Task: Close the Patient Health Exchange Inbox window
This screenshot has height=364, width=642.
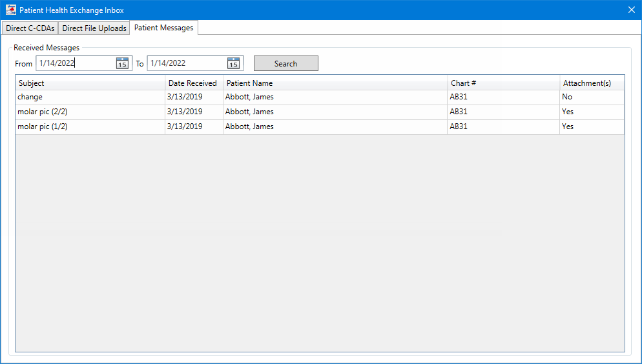Action: point(631,10)
